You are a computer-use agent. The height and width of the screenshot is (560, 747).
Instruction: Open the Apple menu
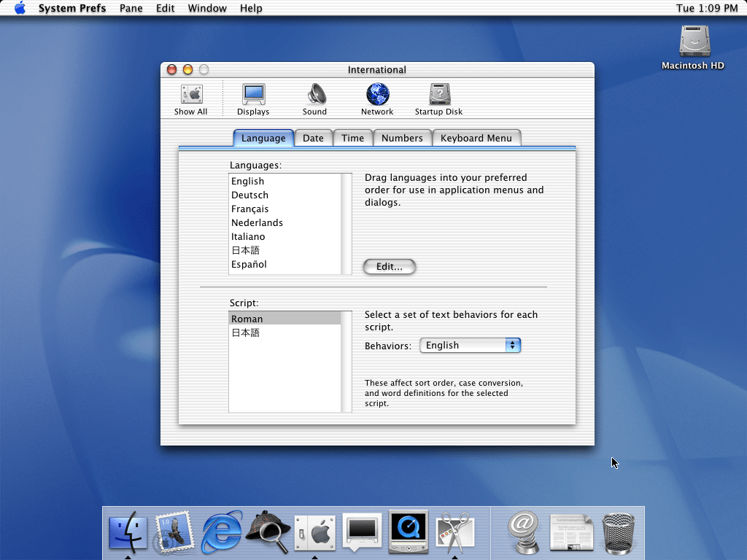pyautogui.click(x=20, y=8)
